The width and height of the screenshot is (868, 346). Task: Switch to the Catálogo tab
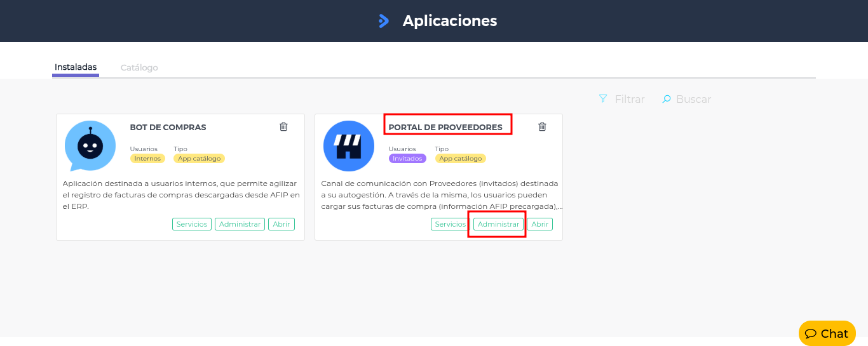point(139,67)
